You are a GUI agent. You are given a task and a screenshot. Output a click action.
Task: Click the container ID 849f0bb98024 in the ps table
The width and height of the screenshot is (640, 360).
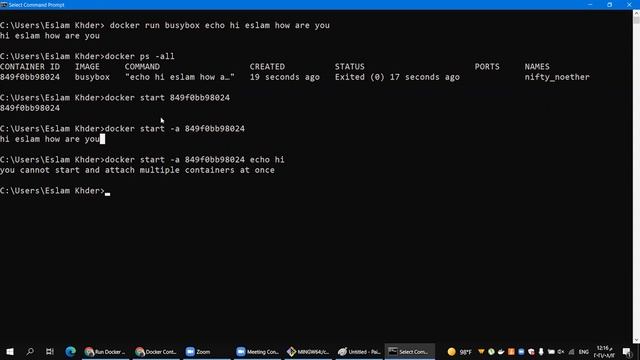(x=30, y=77)
